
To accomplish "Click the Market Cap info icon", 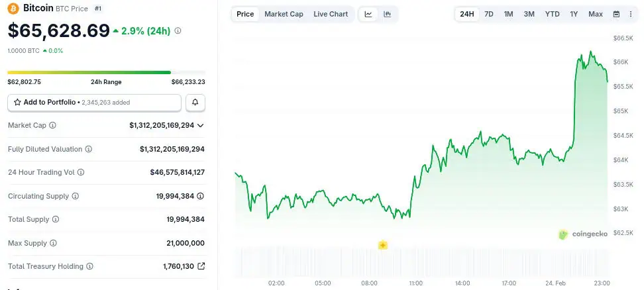I will click(53, 125).
